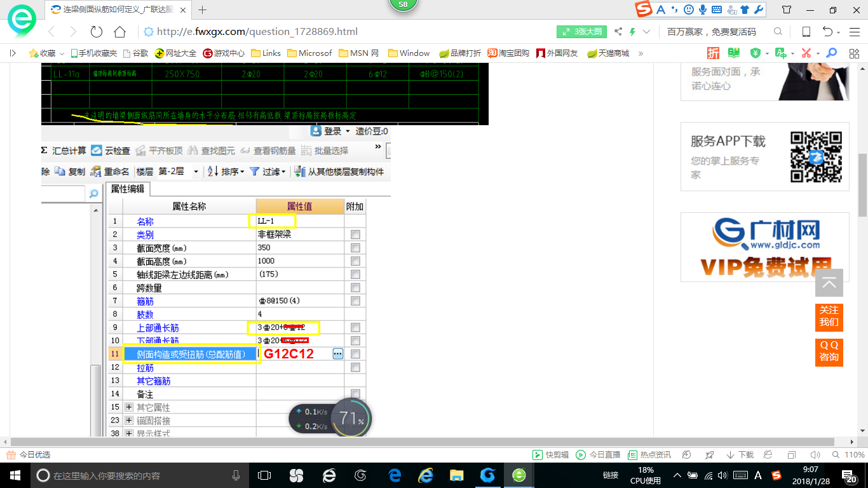The height and width of the screenshot is (488, 868).
Task: Click 汇总计算 in the software toolbar
Action: coord(64,151)
